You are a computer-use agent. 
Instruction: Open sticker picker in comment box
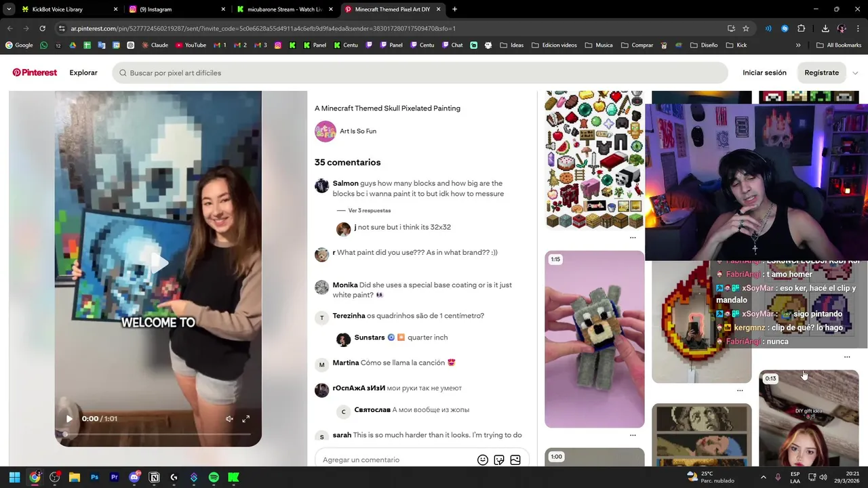click(499, 460)
